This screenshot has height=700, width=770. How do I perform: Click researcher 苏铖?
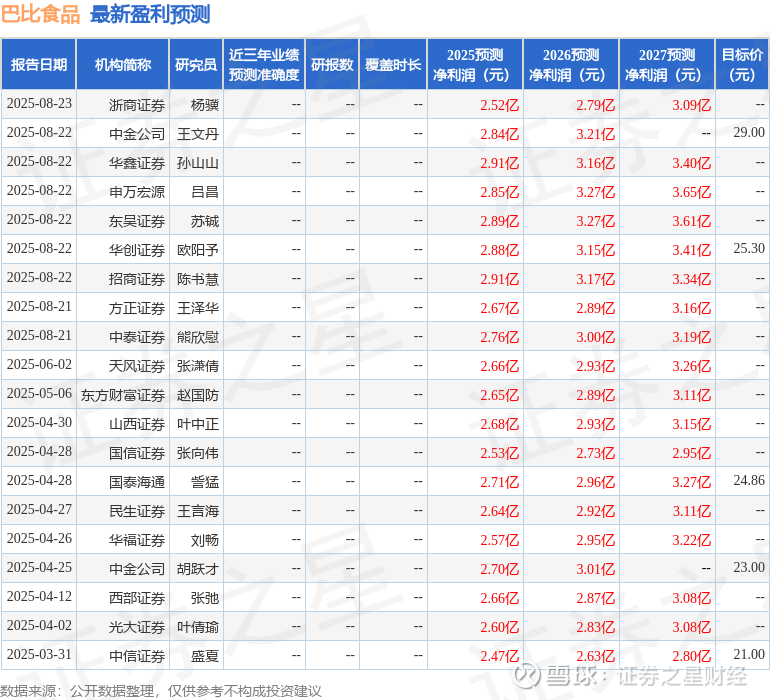[204, 221]
